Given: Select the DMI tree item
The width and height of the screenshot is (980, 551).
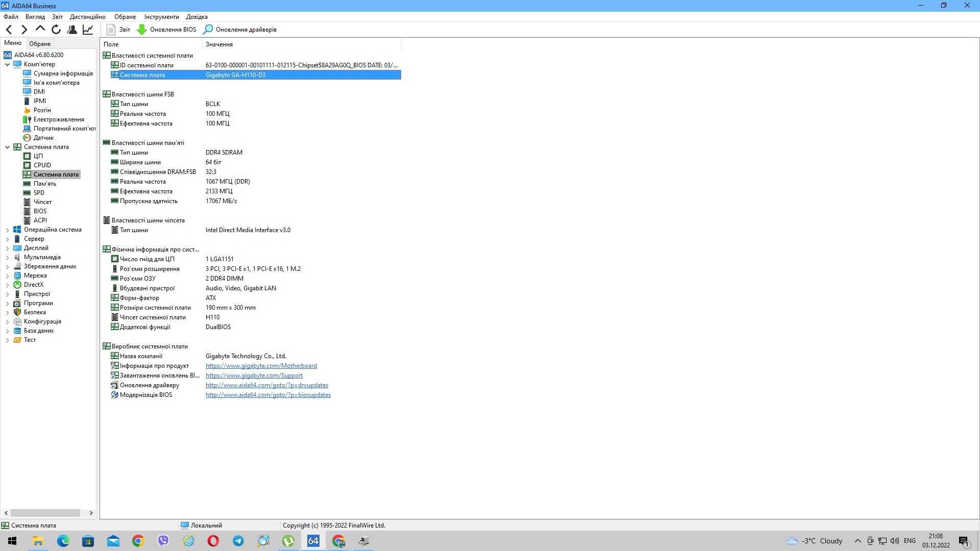Looking at the screenshot, I should (39, 92).
